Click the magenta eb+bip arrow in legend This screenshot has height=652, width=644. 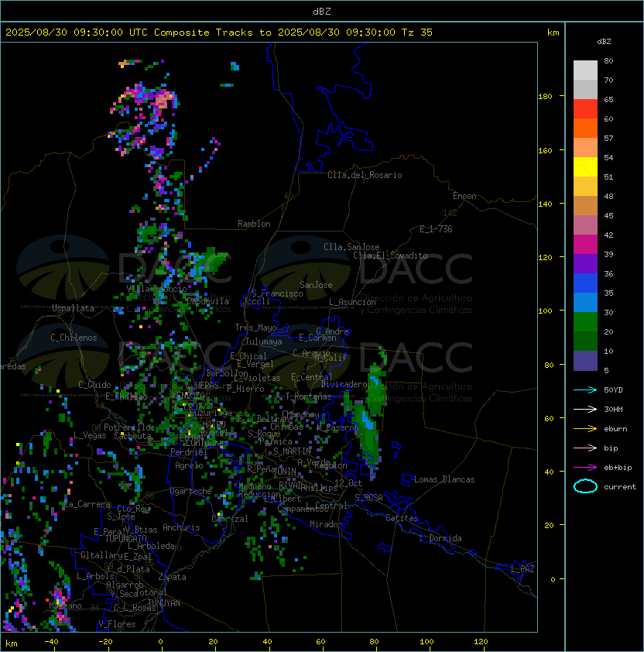click(x=585, y=468)
